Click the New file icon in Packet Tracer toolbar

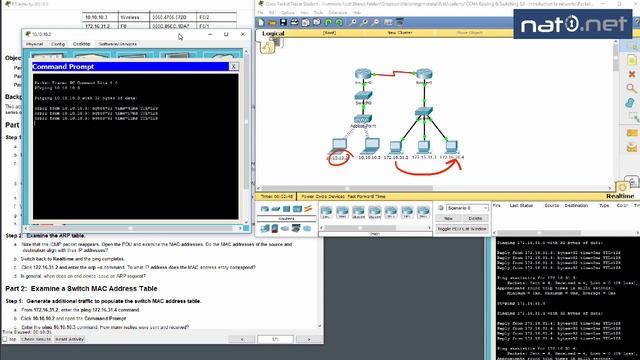click(261, 22)
